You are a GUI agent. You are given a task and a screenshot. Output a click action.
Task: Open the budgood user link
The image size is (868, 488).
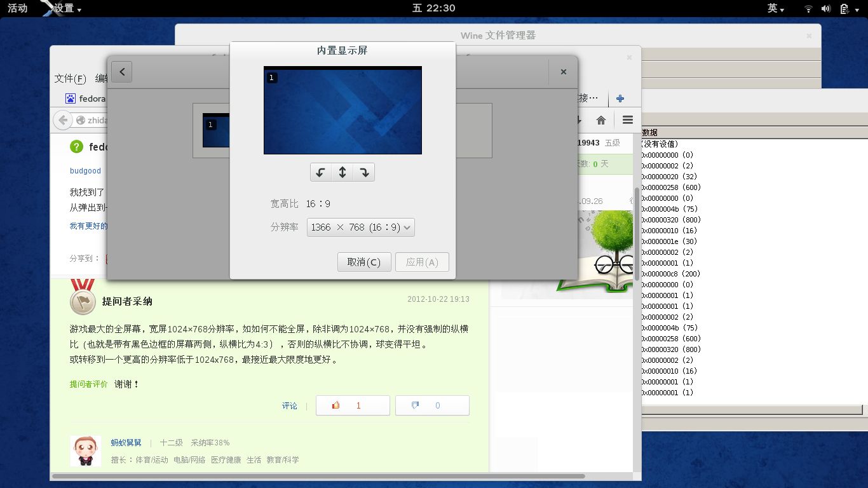(x=85, y=171)
